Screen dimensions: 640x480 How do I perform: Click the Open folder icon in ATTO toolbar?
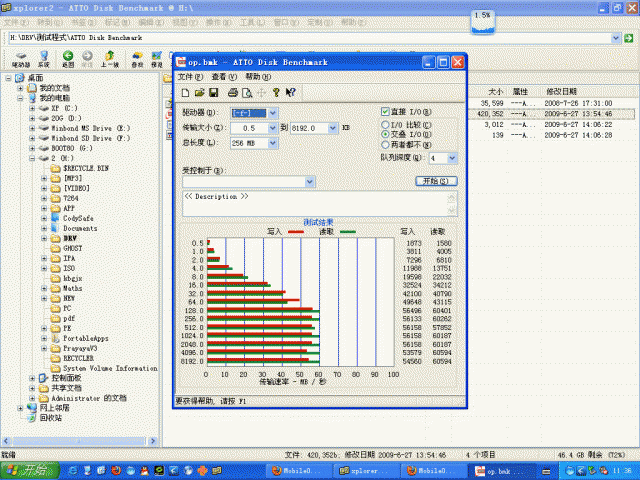199,92
